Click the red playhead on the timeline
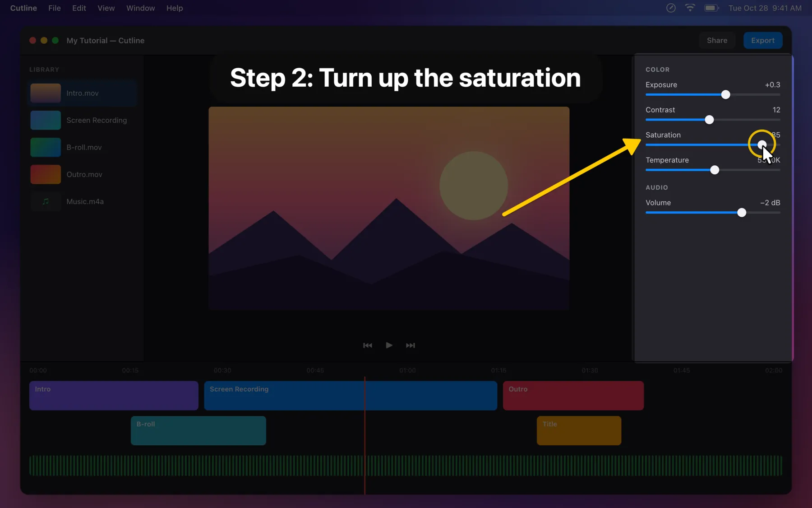812x508 pixels. (x=364, y=436)
